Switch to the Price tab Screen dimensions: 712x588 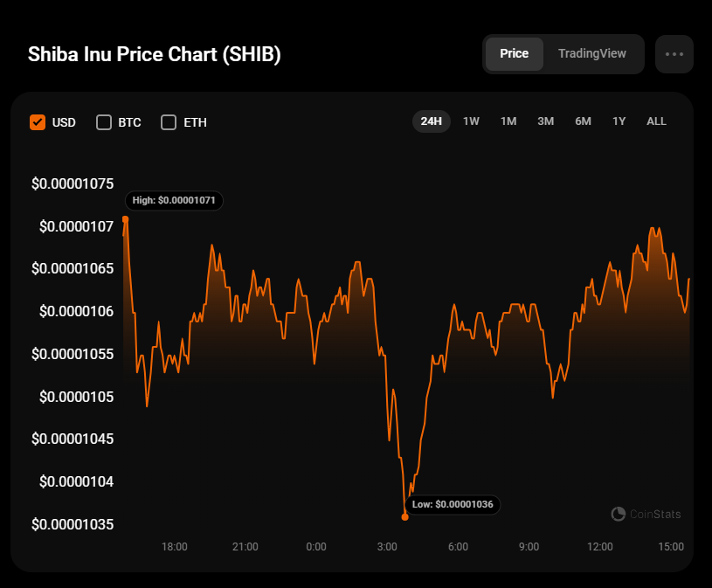pyautogui.click(x=514, y=53)
